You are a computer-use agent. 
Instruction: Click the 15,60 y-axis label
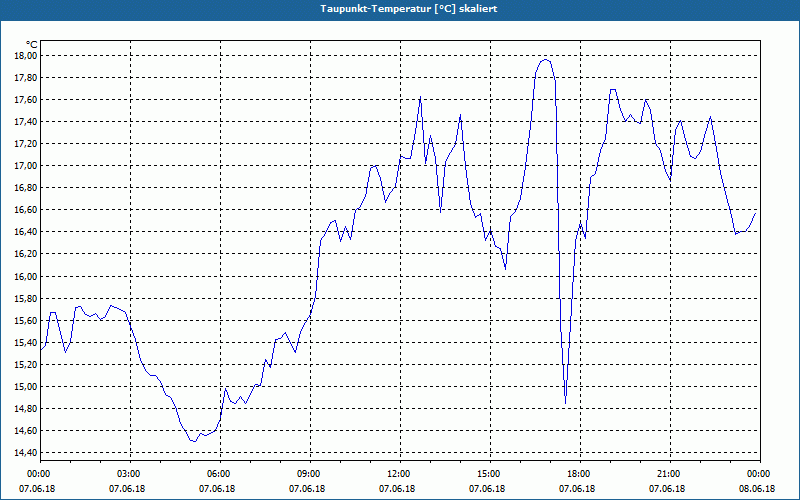[27, 320]
